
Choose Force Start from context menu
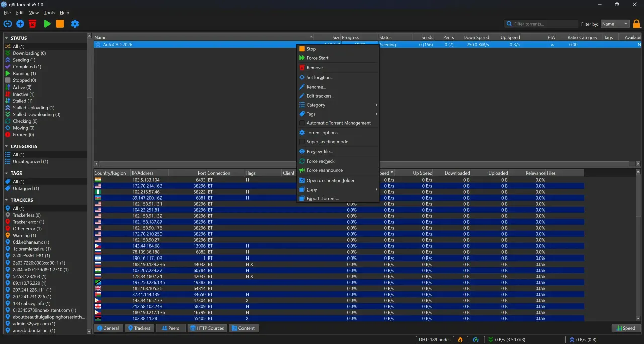coord(338,58)
